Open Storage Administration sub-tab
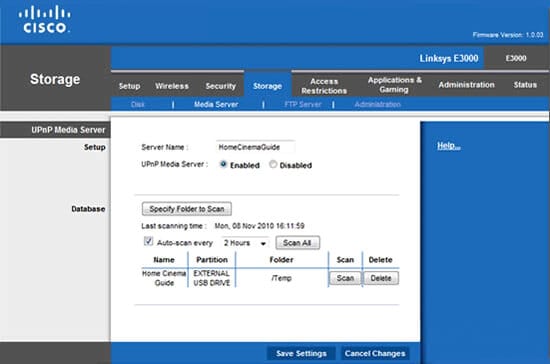 coord(377,104)
